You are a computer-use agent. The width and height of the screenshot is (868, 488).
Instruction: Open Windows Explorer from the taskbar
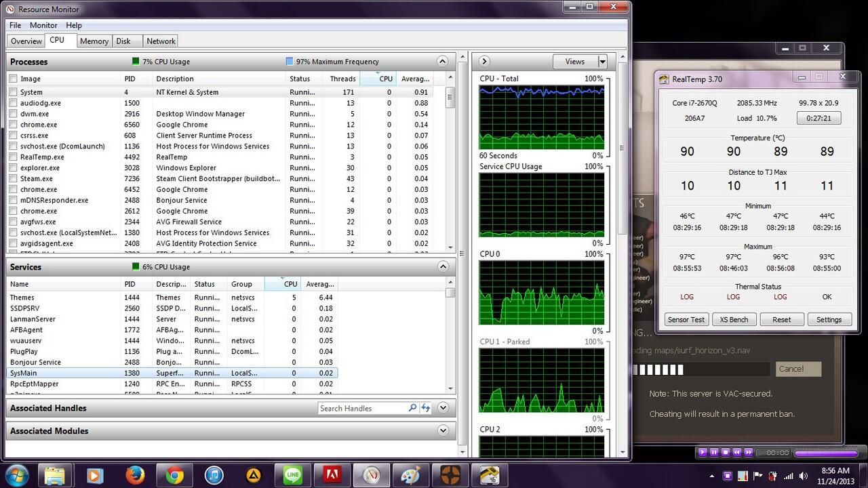[54, 475]
